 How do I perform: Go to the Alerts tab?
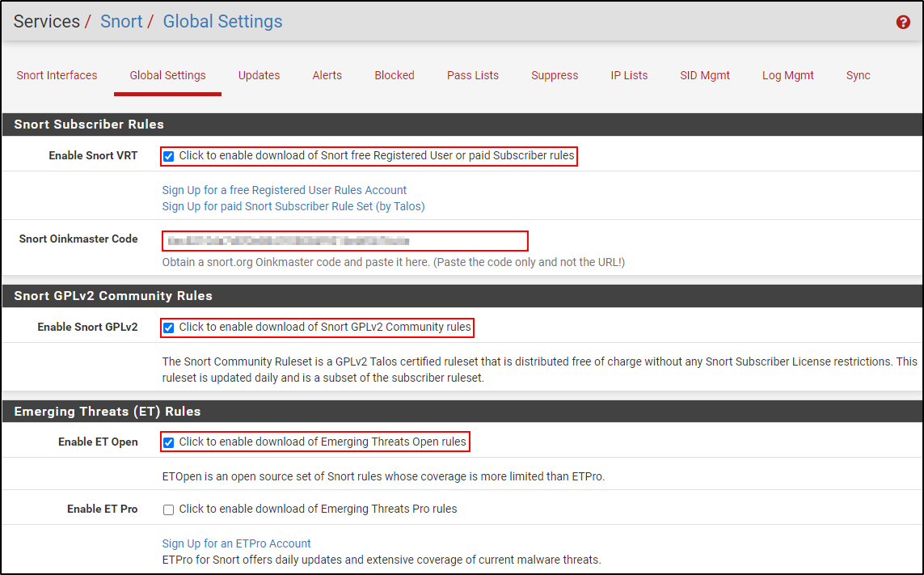327,75
